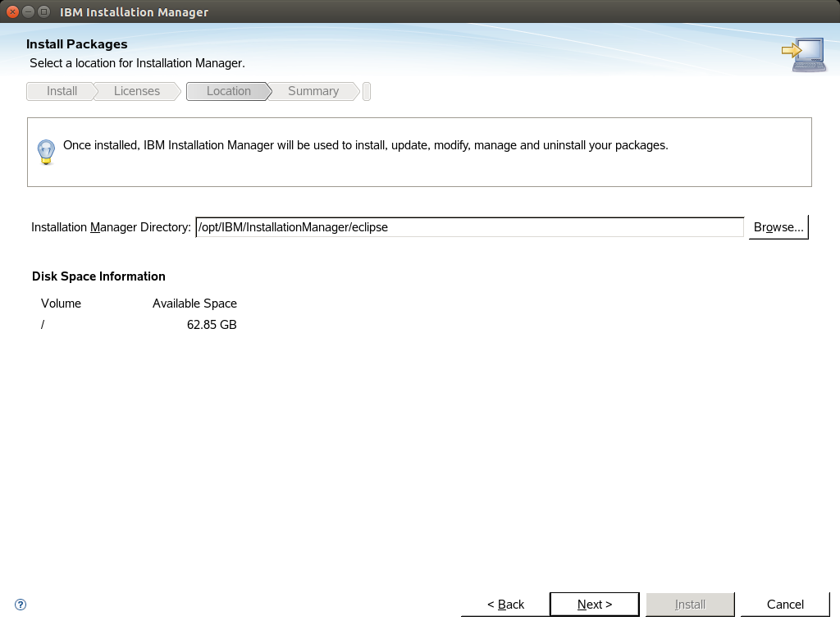Click the IBM Installation Manager title bar
The width and height of the screenshot is (840, 630).
click(x=420, y=11)
